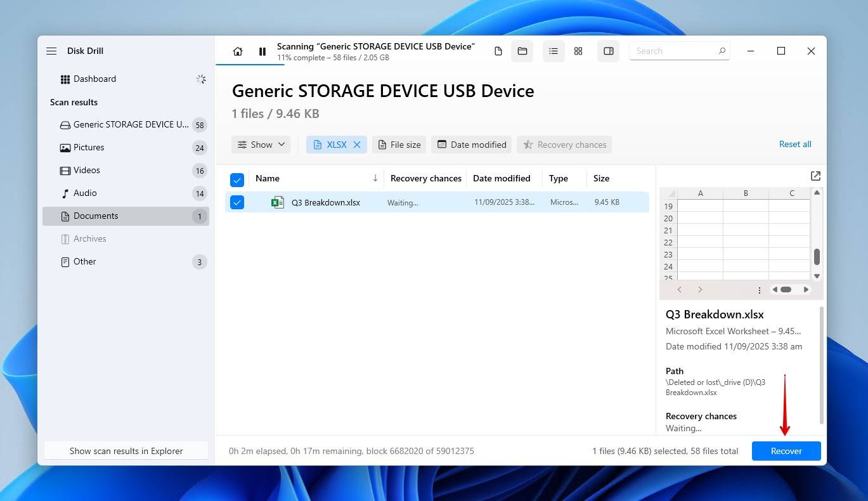
Task: Open the Date modified filter
Action: coord(472,145)
